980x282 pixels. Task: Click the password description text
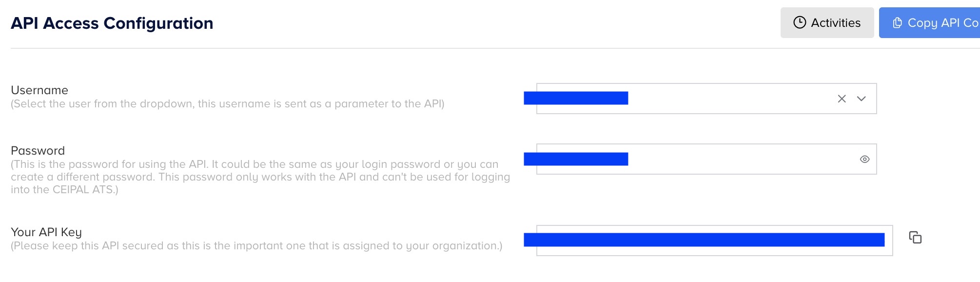point(260,177)
